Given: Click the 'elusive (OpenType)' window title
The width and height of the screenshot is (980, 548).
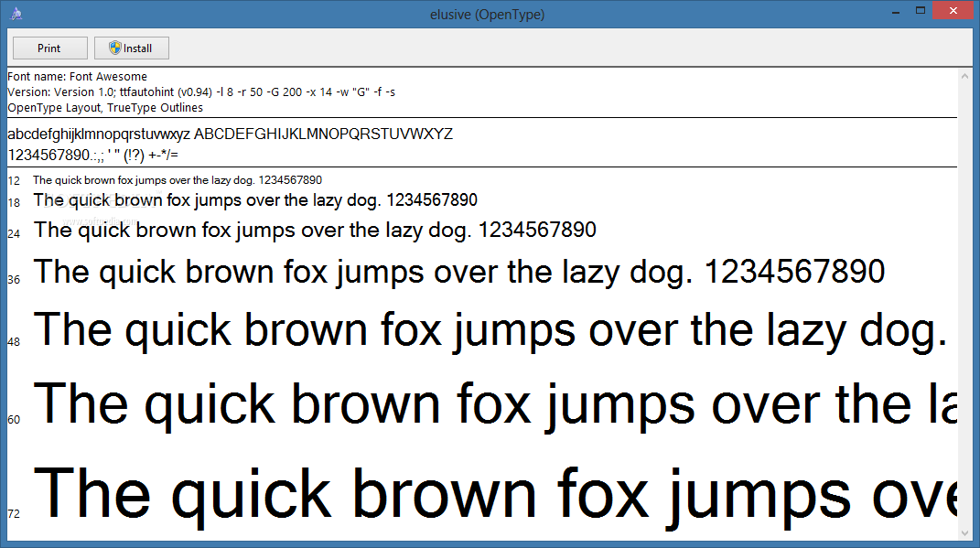Looking at the screenshot, I should pos(488,14).
